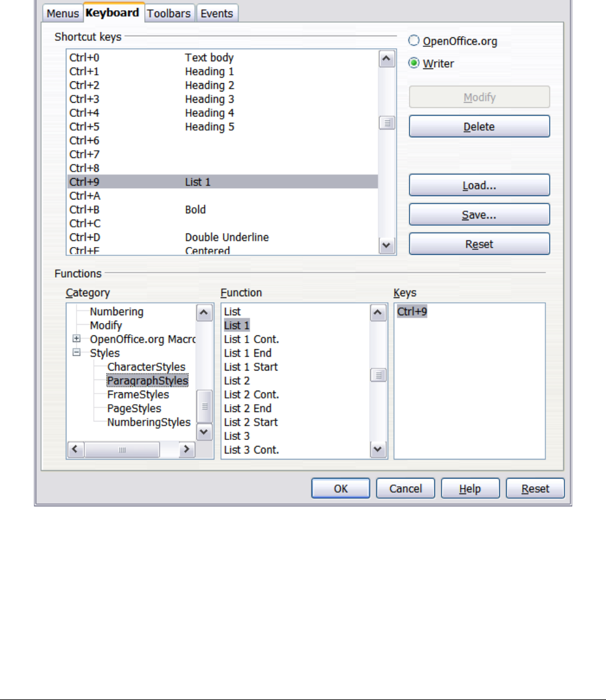The width and height of the screenshot is (606, 700).
Task: Click Category tree vertical scrollbar thumb
Action: pos(204,406)
